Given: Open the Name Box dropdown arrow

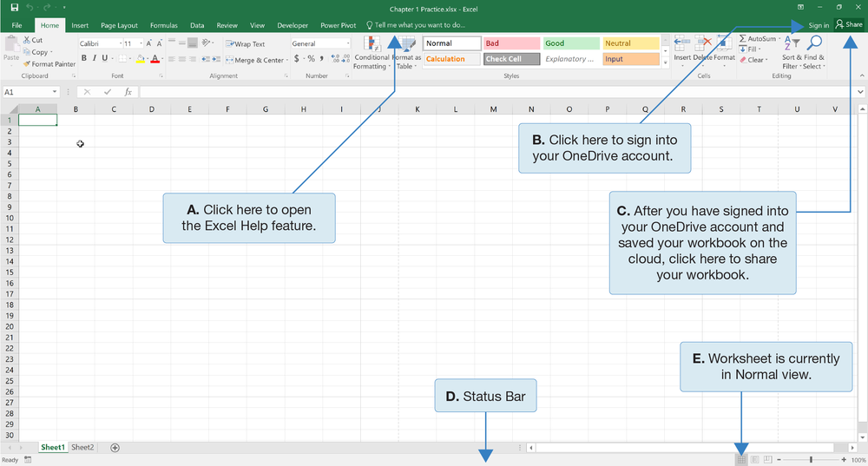Looking at the screenshot, I should pyautogui.click(x=54, y=92).
